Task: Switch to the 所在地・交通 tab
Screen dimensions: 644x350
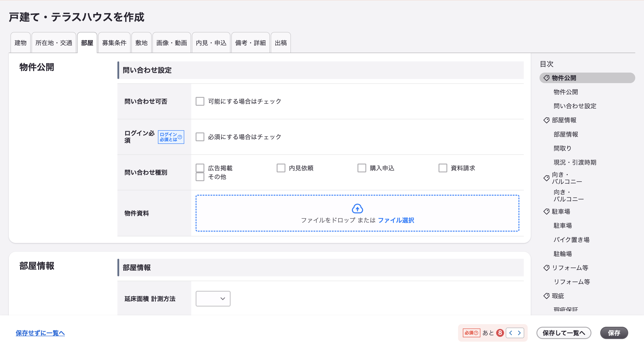Action: click(54, 43)
